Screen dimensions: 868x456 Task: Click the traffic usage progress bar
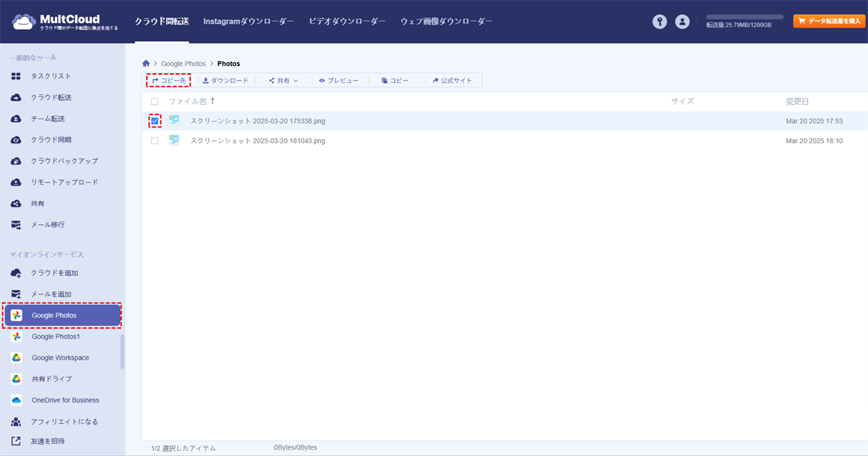(x=745, y=16)
